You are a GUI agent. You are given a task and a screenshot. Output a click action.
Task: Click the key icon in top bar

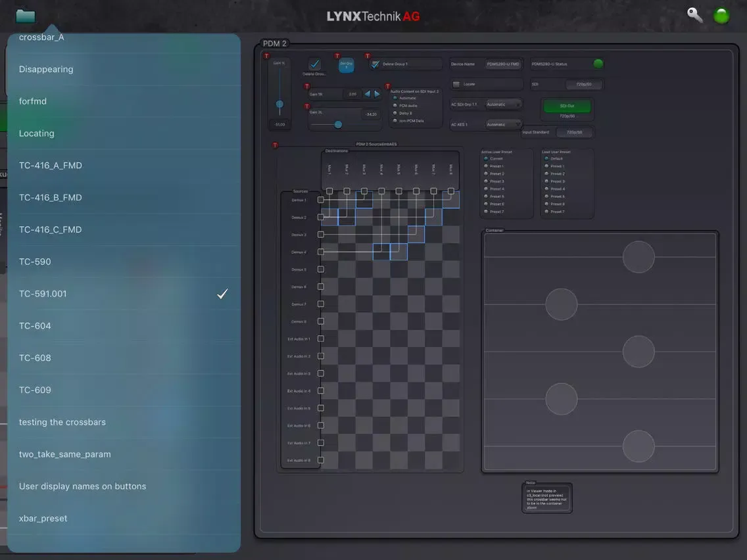[x=694, y=15]
